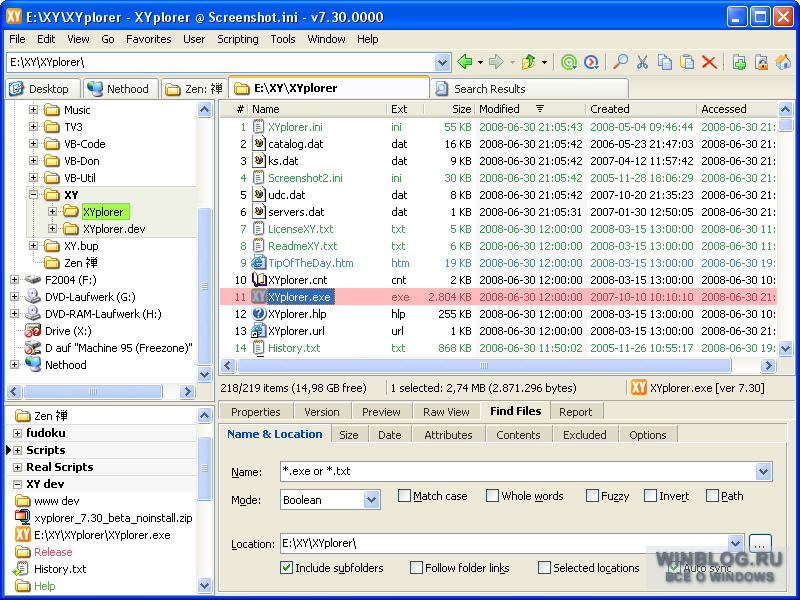
Task: Select History.txt in the file list
Action: click(294, 348)
